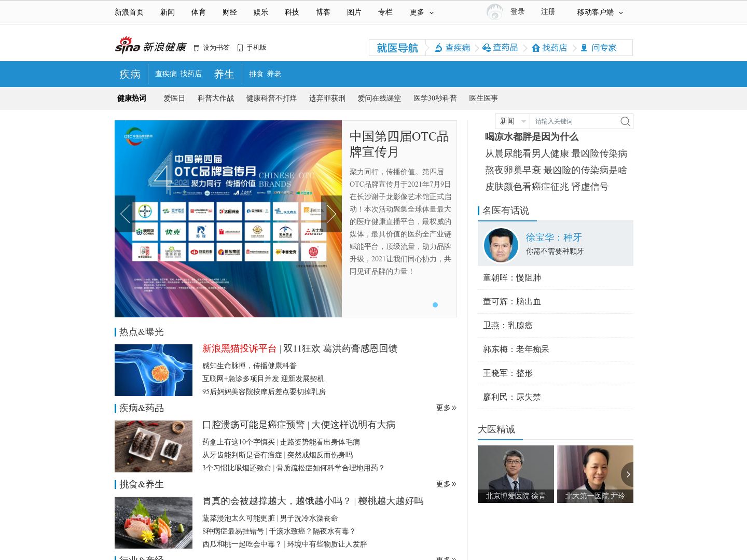Click the breast anatomy thumbnail image
This screenshot has width=747, height=560.
(154, 370)
